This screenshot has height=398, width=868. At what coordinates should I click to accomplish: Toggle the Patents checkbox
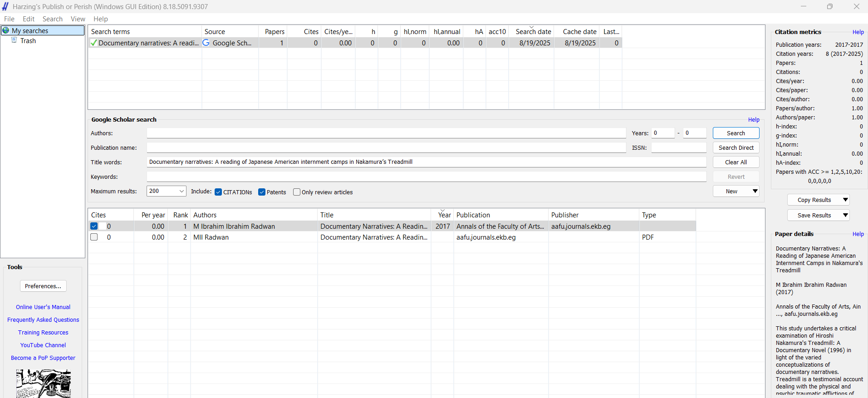pos(262,192)
